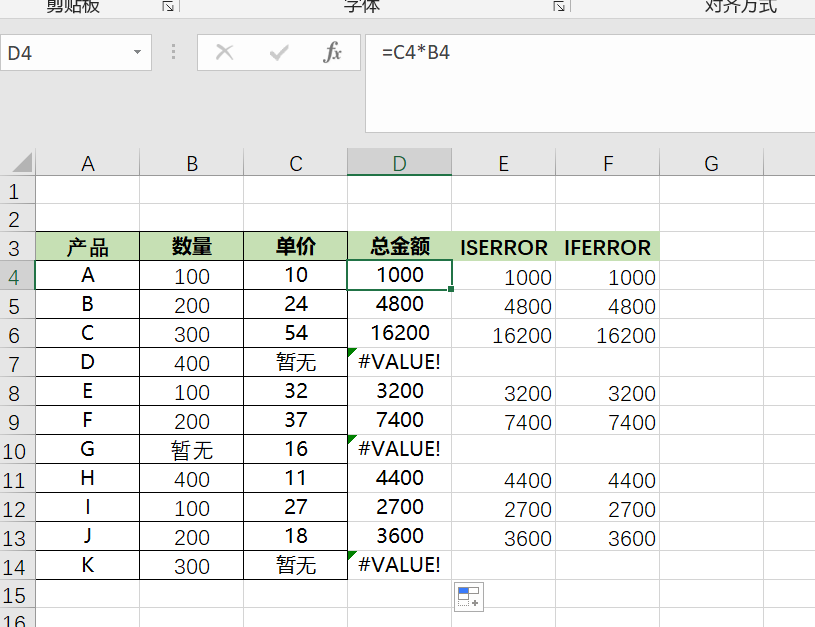Select column B header

click(x=192, y=163)
